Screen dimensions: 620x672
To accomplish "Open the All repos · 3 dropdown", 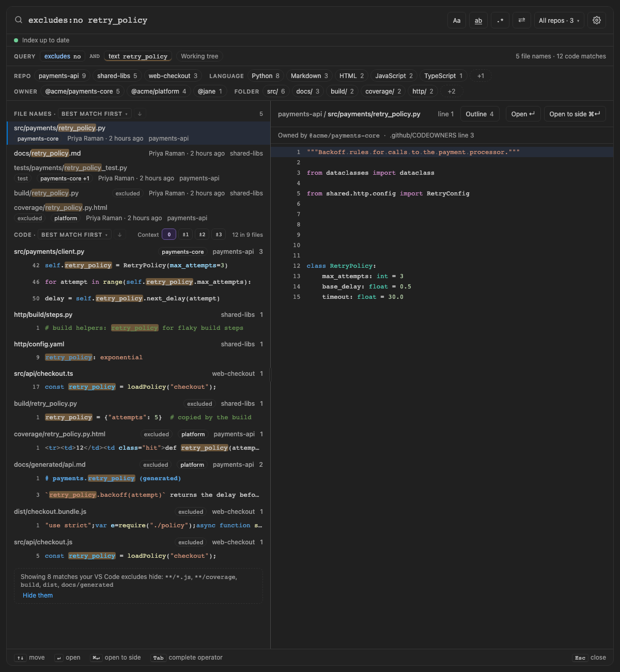I will (x=559, y=20).
